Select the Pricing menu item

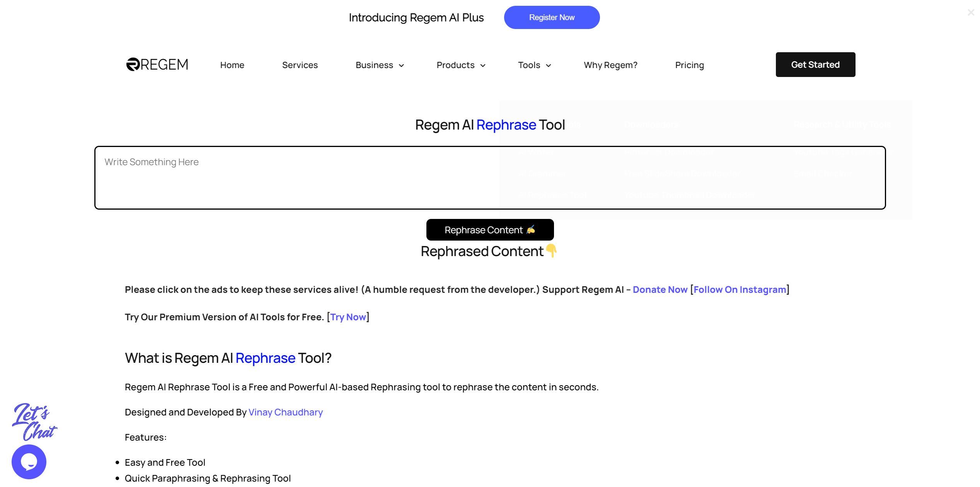(x=689, y=64)
